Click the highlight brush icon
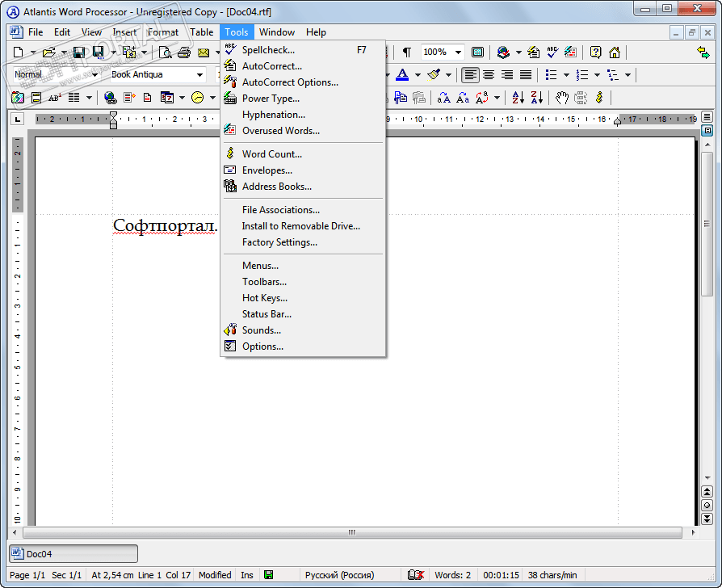Viewport: 722px width, 588px height. click(434, 74)
